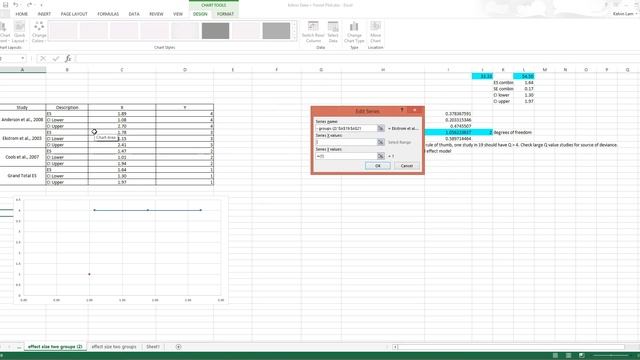Click OK in Edit Series dialog
Viewport: 640px width, 360px height.
(x=378, y=166)
